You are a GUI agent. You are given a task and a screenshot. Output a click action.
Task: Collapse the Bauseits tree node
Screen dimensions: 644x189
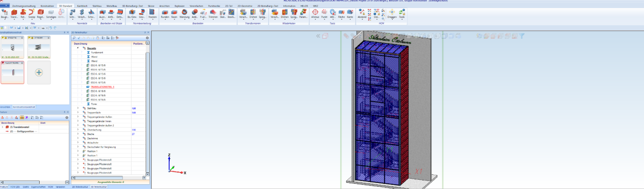pyautogui.click(x=78, y=48)
